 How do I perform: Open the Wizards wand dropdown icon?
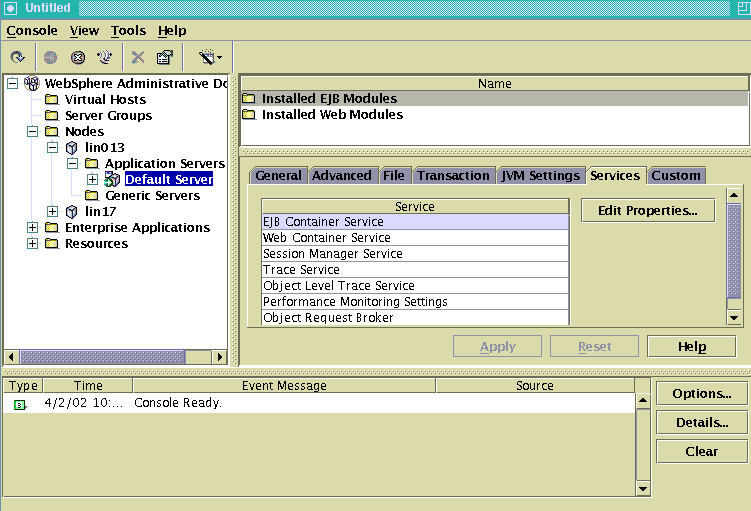(x=210, y=57)
